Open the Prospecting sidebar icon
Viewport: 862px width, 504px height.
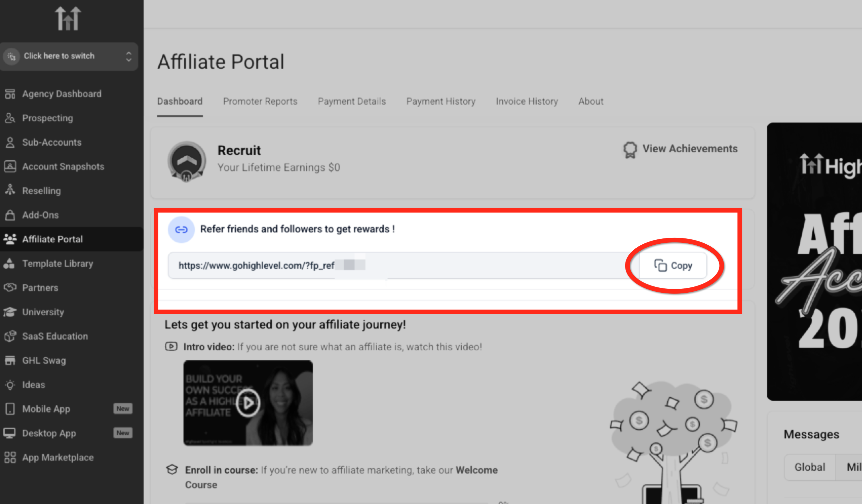tap(10, 118)
